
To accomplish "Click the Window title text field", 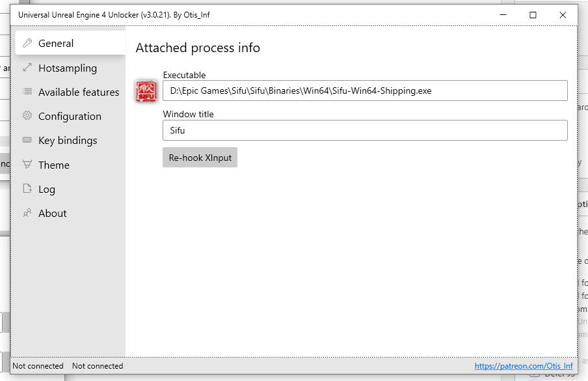I will pos(364,130).
